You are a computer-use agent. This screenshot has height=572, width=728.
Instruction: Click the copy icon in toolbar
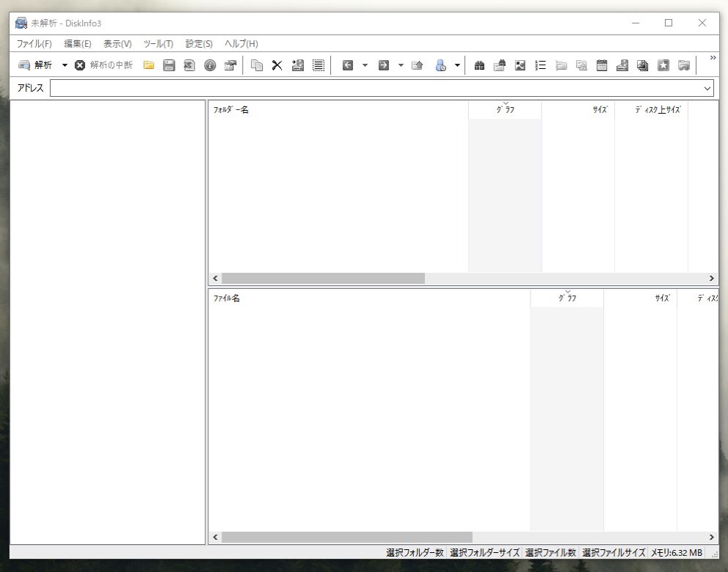[x=257, y=65]
